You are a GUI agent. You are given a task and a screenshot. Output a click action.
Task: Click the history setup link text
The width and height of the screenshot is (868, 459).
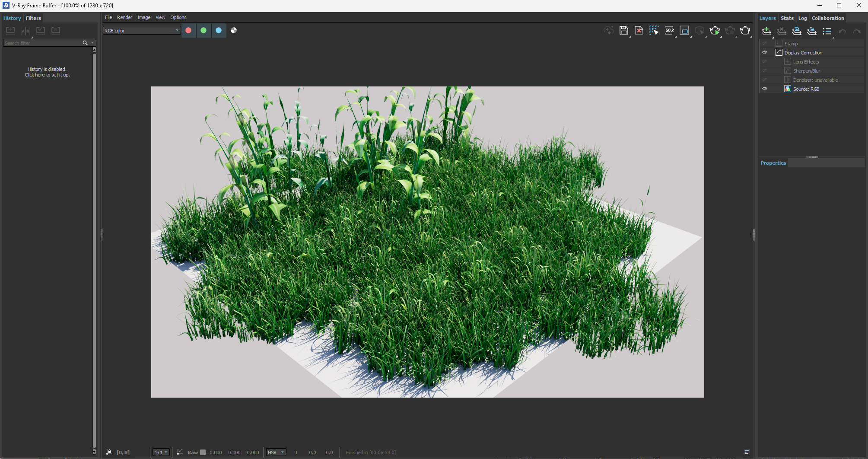click(x=47, y=75)
